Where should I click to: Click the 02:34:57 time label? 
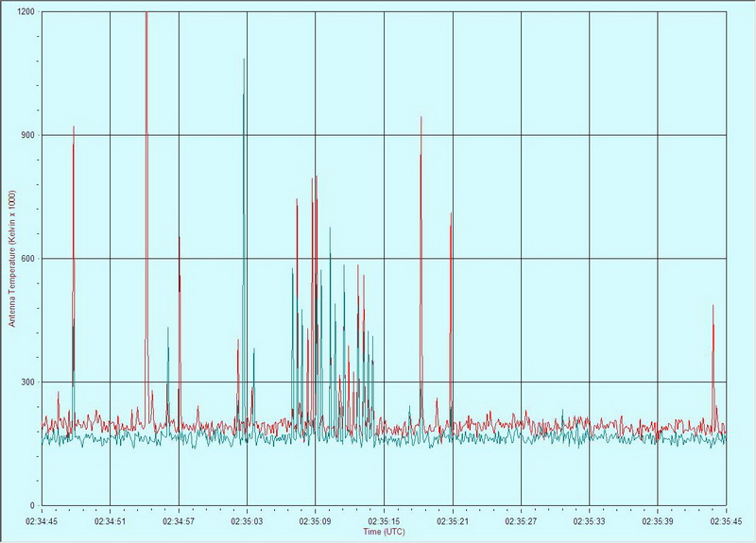[x=179, y=521]
